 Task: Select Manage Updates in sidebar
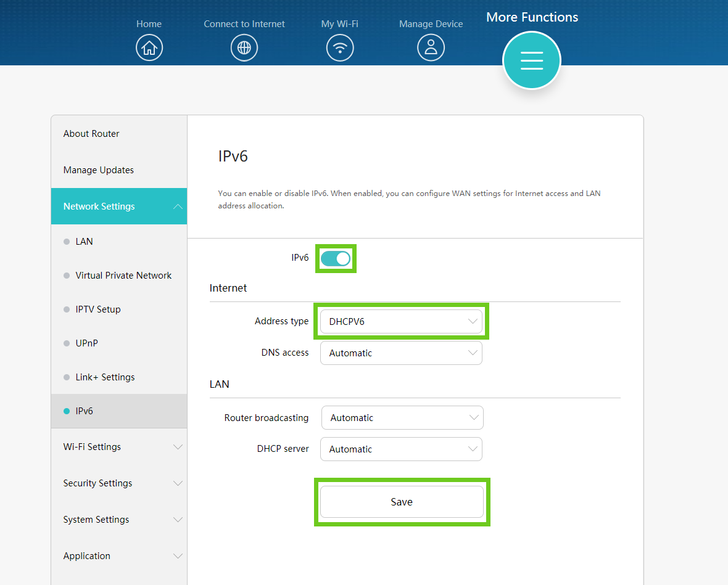tap(99, 170)
